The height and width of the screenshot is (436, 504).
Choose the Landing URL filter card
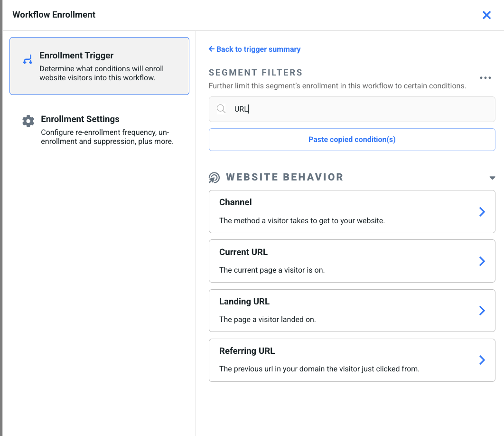click(352, 311)
